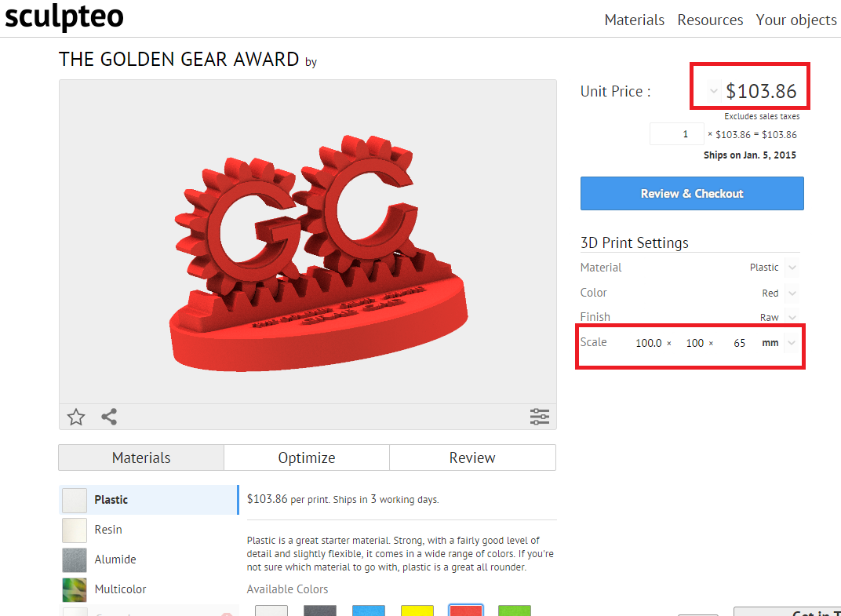This screenshot has width=841, height=616.
Task: Switch to the Review tab
Action: pos(472,457)
